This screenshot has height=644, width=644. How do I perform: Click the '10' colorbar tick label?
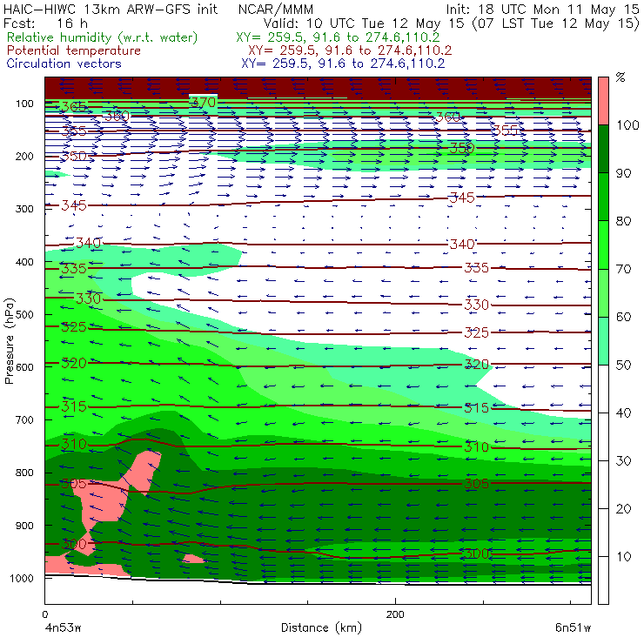coord(623,556)
